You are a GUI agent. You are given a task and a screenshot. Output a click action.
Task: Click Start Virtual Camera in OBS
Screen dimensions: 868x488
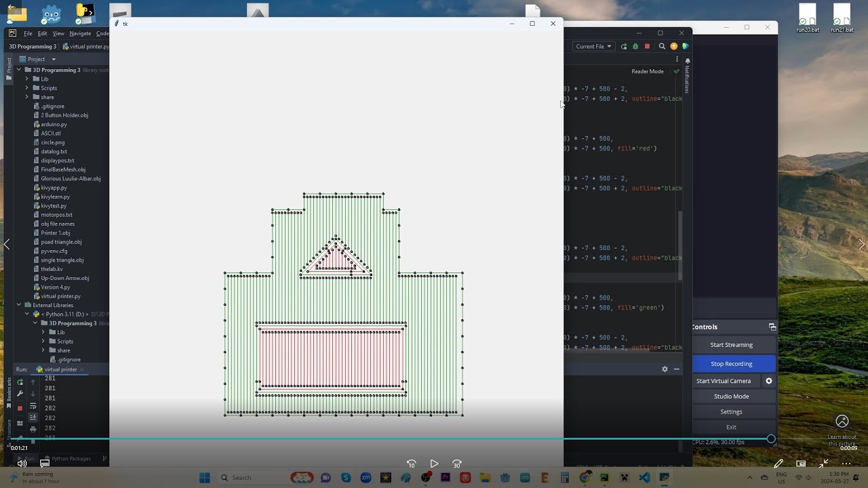pyautogui.click(x=724, y=381)
